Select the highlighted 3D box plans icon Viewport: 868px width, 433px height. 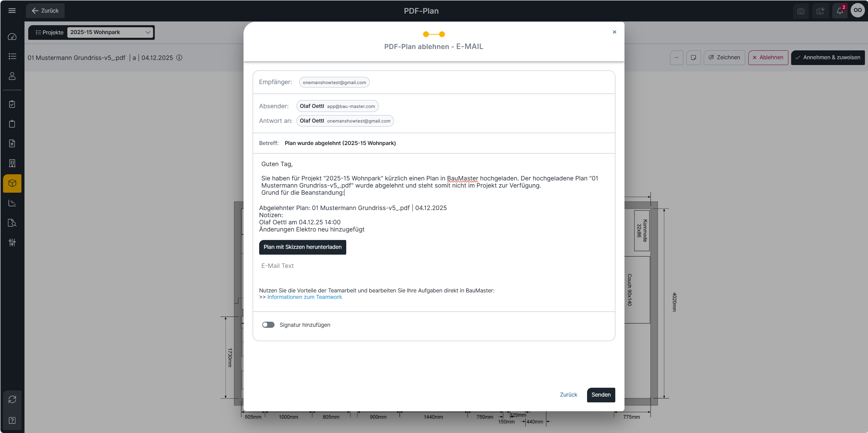[12, 183]
